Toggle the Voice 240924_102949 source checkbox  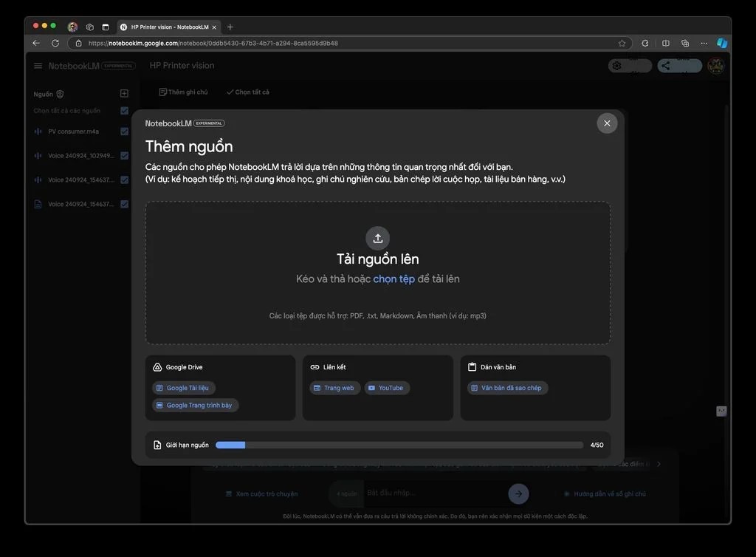click(124, 156)
